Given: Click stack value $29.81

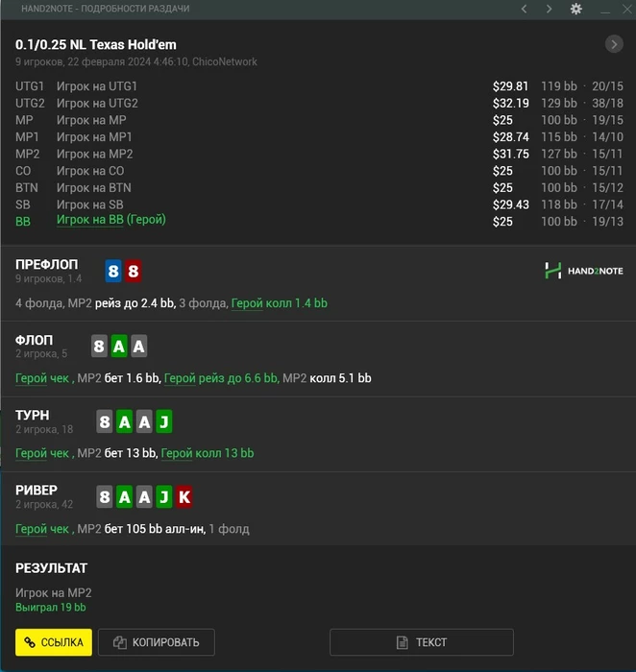Looking at the screenshot, I should pyautogui.click(x=510, y=86).
